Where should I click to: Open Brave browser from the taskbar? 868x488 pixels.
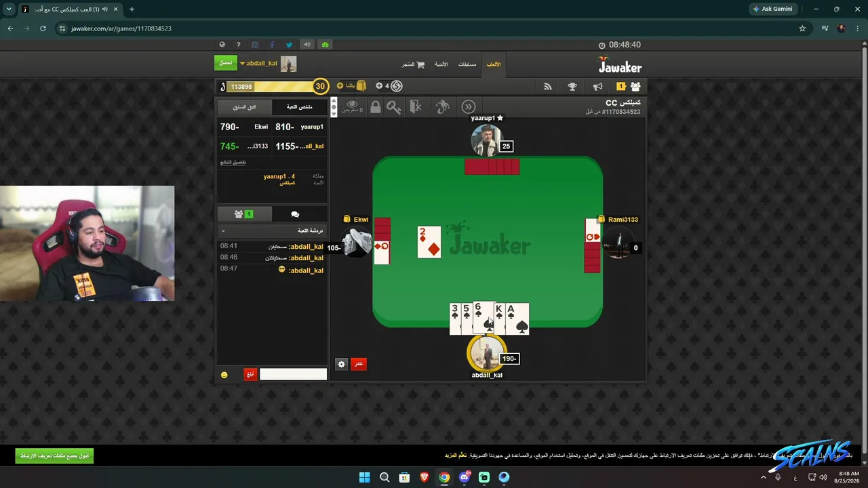[x=425, y=477]
